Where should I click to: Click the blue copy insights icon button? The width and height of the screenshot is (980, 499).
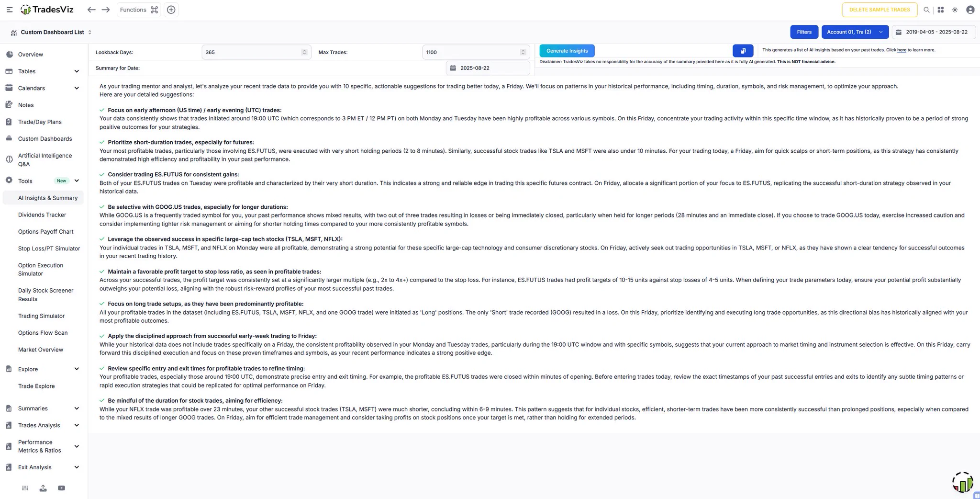pyautogui.click(x=743, y=51)
